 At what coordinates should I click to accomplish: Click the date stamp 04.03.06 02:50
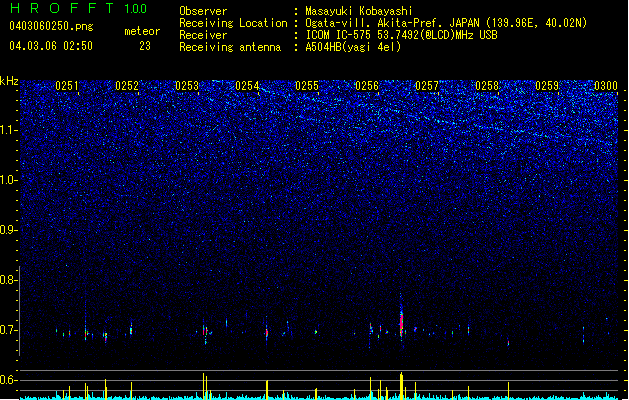pos(51,46)
